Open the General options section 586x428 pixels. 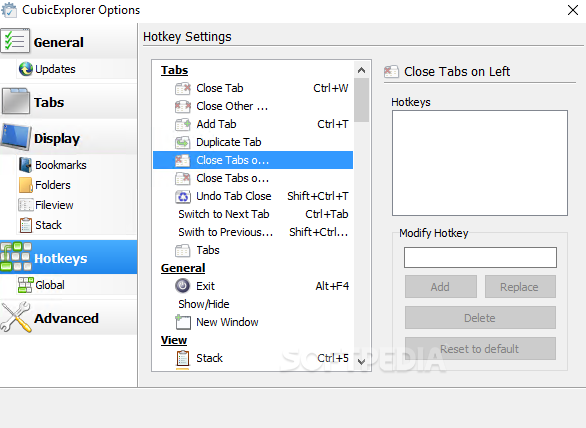68,42
